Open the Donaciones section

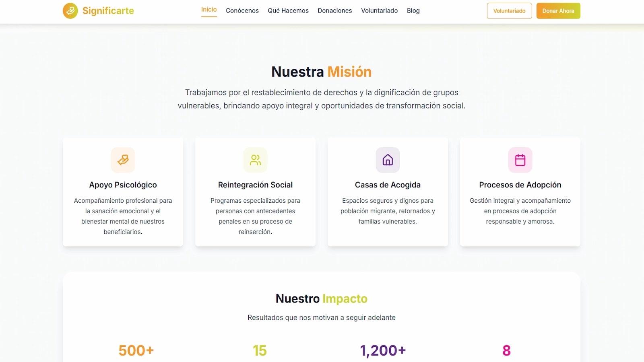coord(335,11)
